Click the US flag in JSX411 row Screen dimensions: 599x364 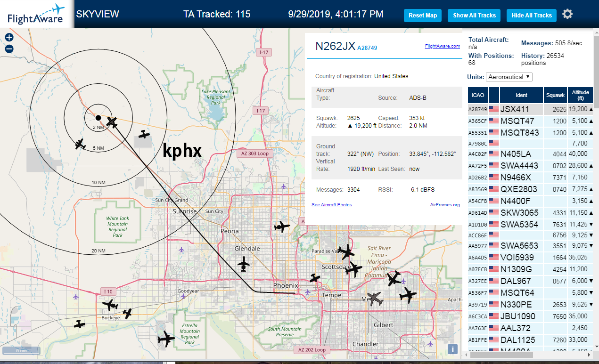(494, 109)
